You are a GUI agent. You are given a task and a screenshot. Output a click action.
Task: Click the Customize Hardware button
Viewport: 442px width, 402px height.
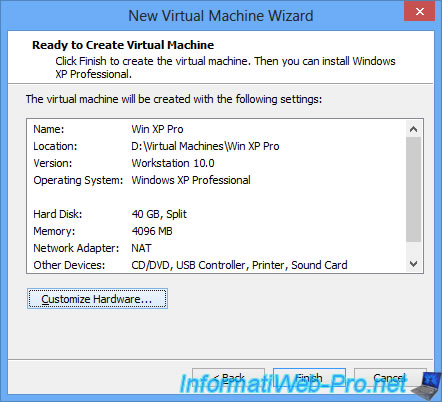pos(97,299)
